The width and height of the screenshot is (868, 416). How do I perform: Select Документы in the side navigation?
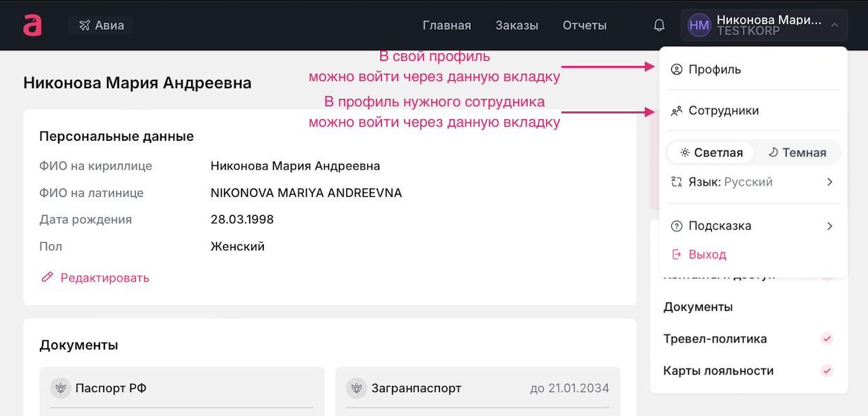698,307
